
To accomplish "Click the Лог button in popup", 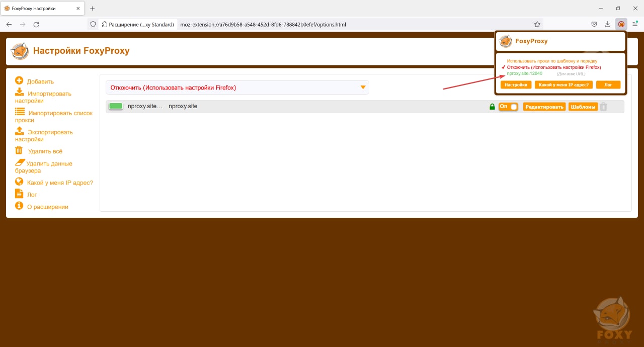I will 608,85.
